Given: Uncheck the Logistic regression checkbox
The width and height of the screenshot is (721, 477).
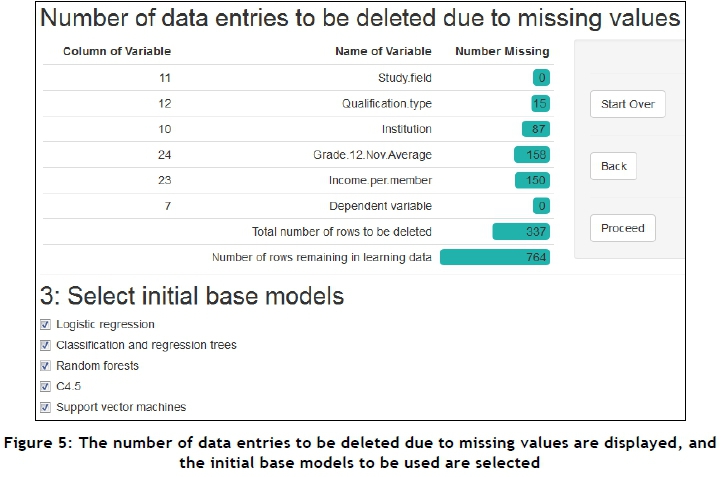Looking at the screenshot, I should pyautogui.click(x=45, y=324).
